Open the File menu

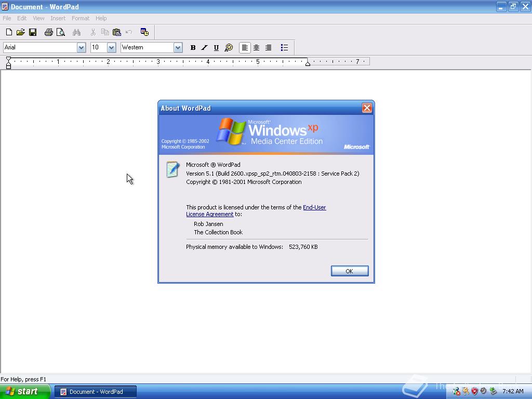pos(7,18)
